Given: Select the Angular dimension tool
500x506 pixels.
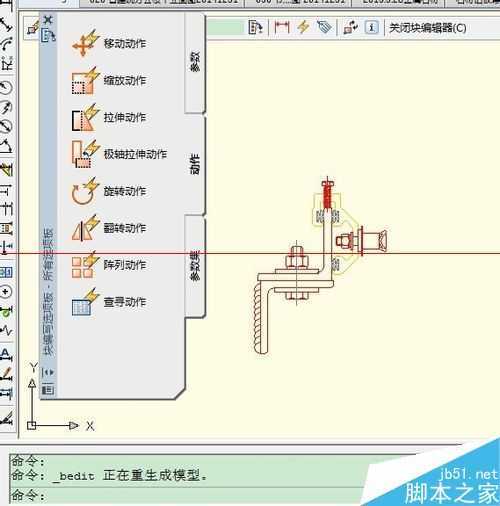Looking at the screenshot, I should [6, 146].
